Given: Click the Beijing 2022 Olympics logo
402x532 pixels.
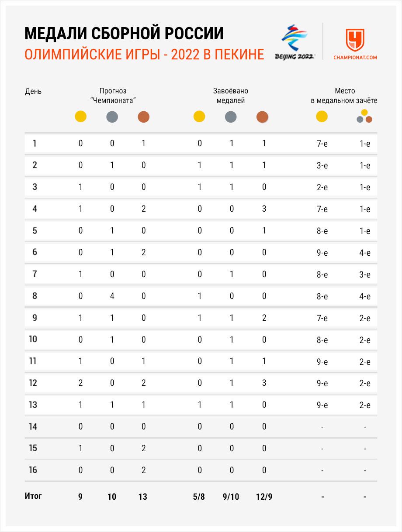Looking at the screenshot, I should [295, 42].
